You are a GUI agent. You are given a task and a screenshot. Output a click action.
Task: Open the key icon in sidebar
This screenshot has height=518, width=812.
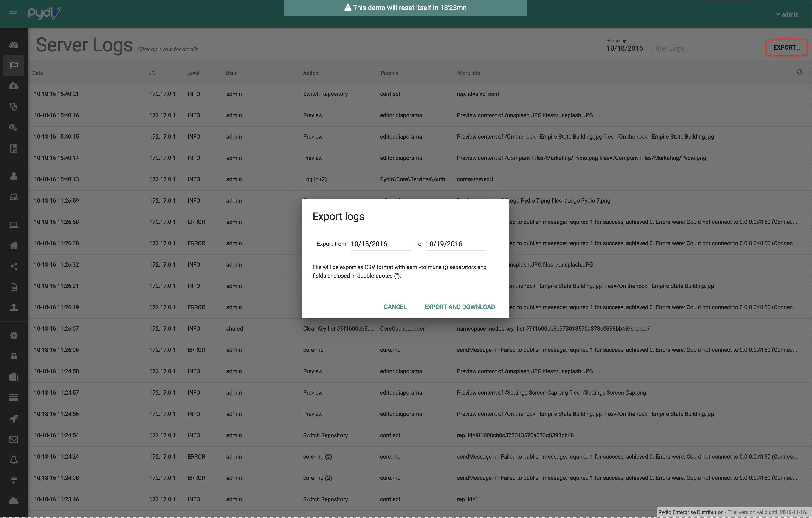(14, 128)
